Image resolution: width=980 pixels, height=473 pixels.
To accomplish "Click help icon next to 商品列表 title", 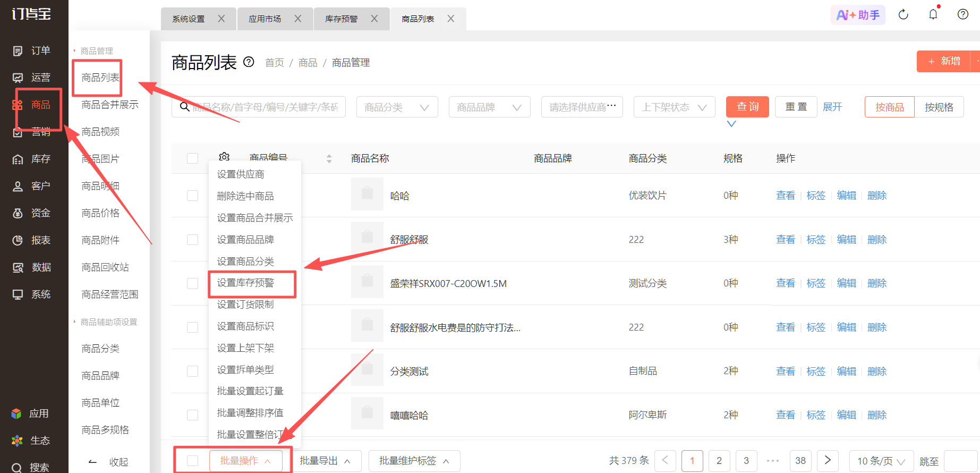I will [x=249, y=62].
